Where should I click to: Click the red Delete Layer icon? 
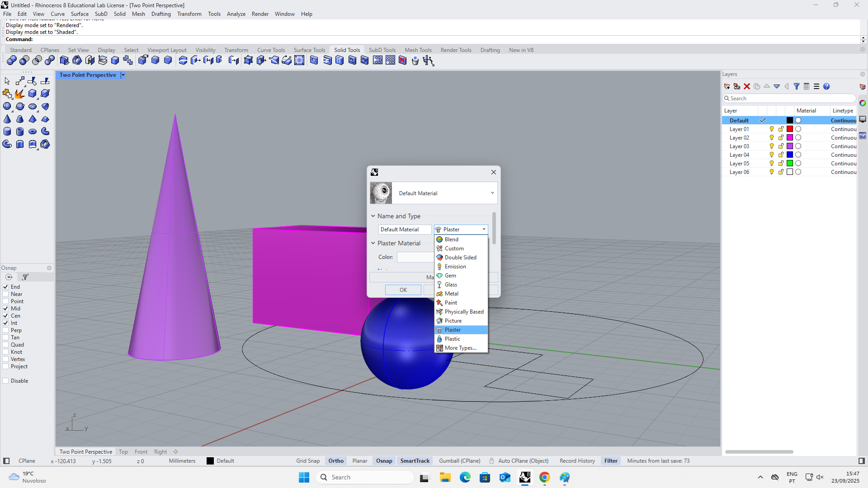click(x=747, y=86)
